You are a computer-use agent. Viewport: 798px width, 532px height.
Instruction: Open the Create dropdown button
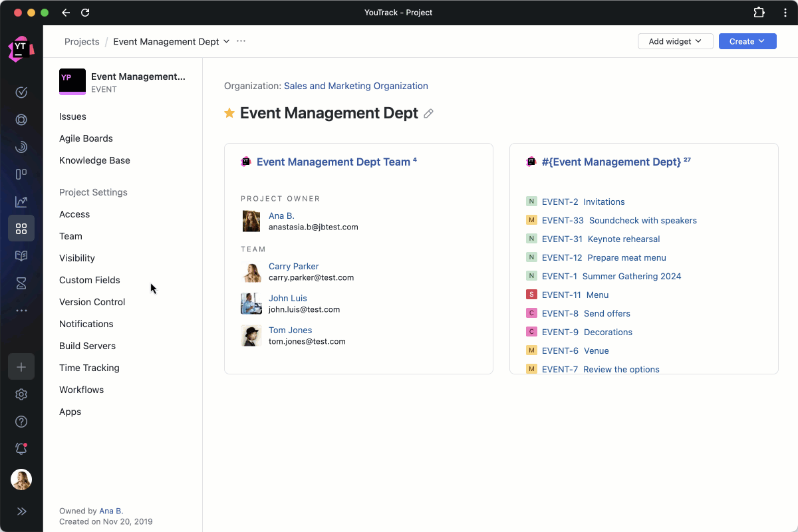[747, 41]
